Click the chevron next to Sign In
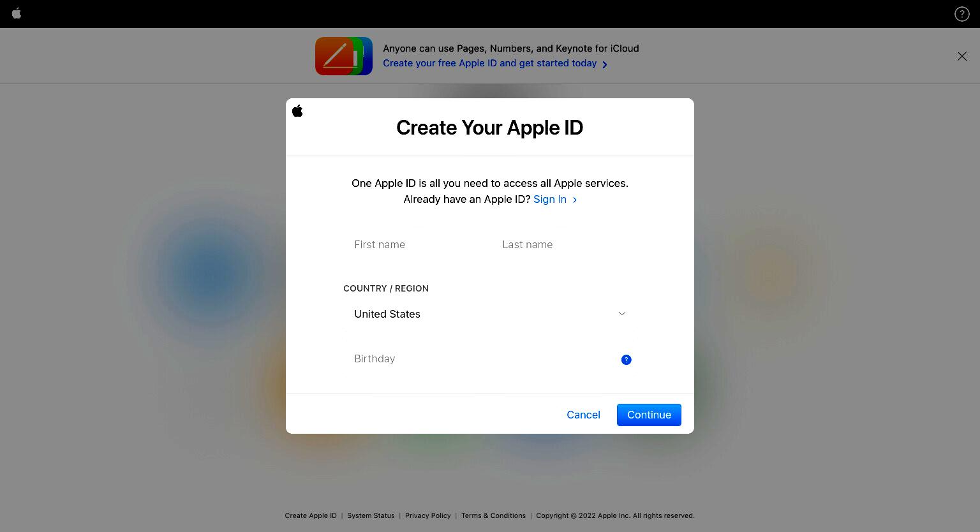 [575, 200]
